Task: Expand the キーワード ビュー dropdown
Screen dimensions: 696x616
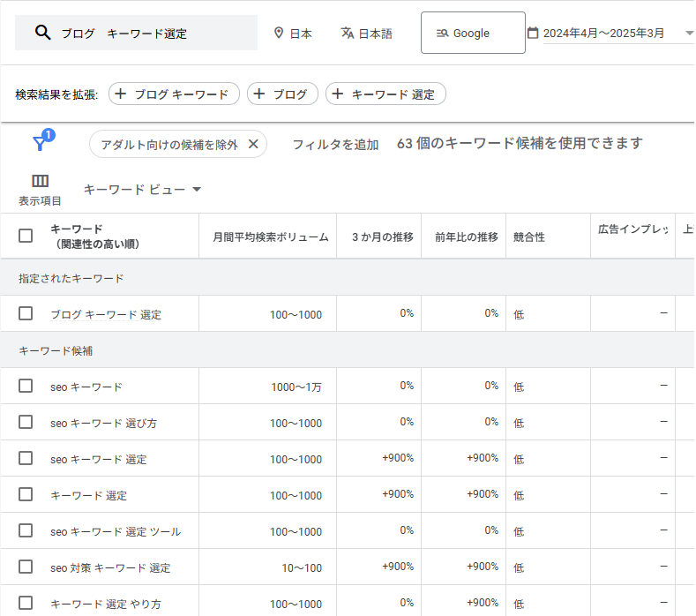Action: [143, 189]
